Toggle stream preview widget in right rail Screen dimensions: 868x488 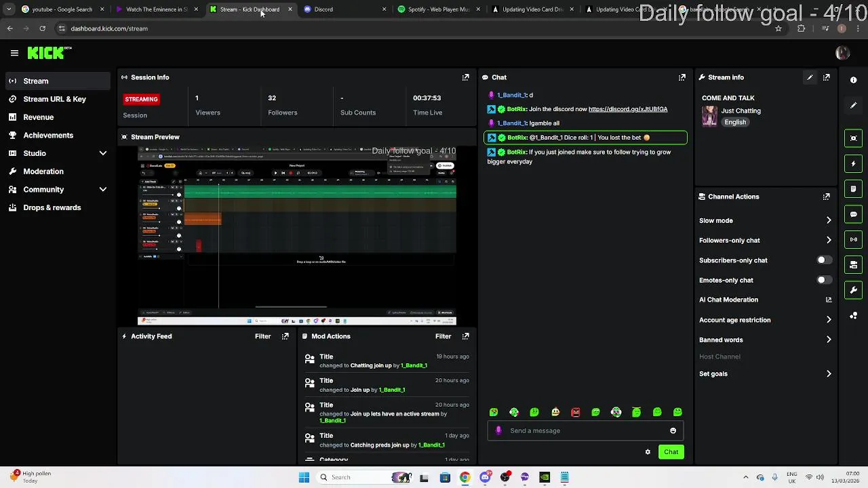[854, 138]
